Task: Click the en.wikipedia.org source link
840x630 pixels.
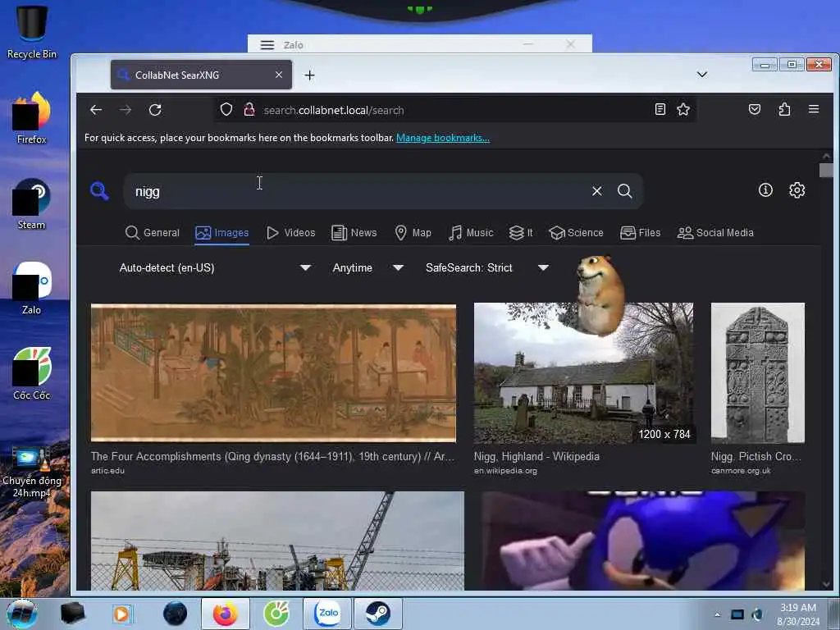Action: pos(505,471)
